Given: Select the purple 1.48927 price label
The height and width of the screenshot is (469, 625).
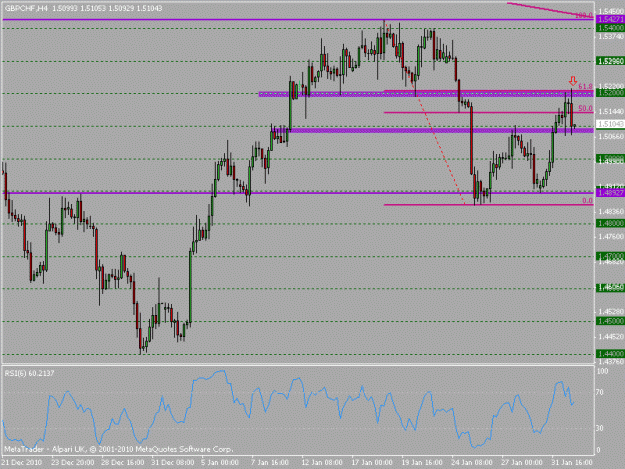Looking at the screenshot, I should coord(611,193).
